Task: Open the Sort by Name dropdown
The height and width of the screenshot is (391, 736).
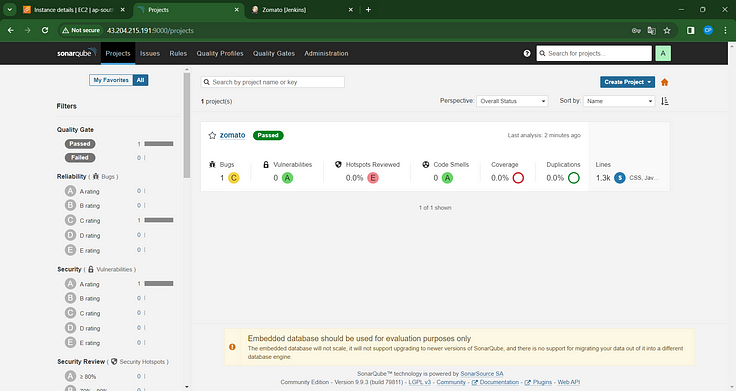Action: 619,101
